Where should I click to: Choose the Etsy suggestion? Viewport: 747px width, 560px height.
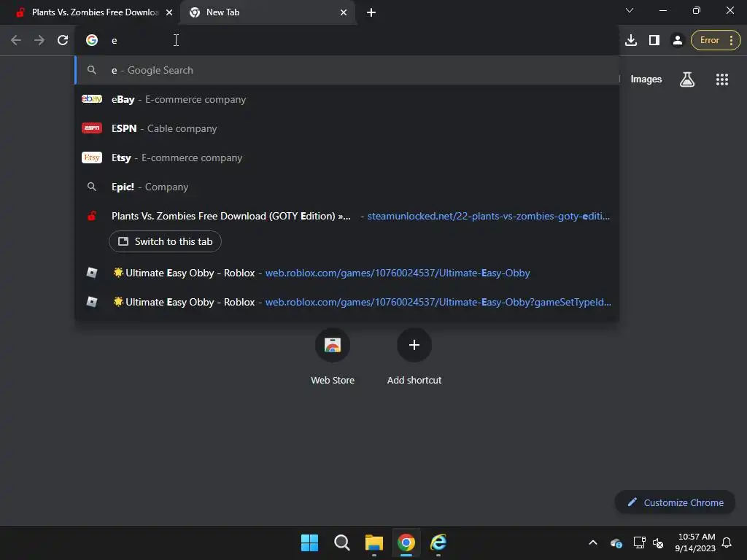point(347,157)
